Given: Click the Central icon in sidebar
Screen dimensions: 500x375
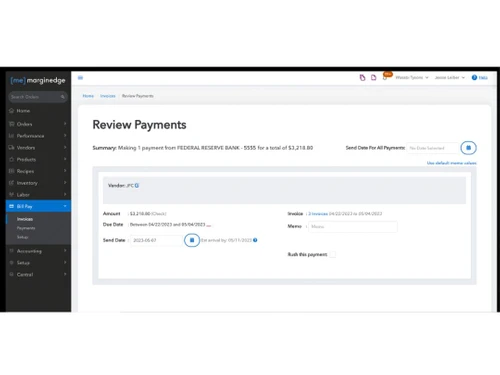Looking at the screenshot, I should (x=11, y=275).
